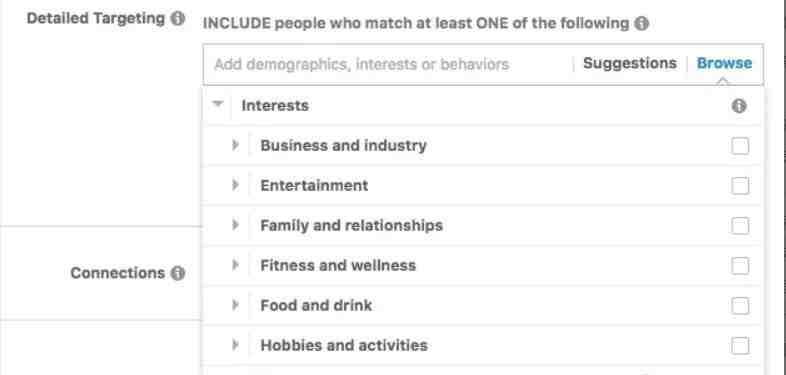786x375 pixels.
Task: Click the Interests row info icon
Action: pos(739,106)
